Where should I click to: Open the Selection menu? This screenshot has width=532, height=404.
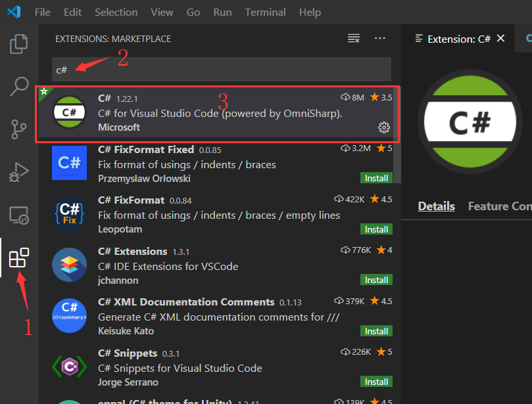coord(116,12)
